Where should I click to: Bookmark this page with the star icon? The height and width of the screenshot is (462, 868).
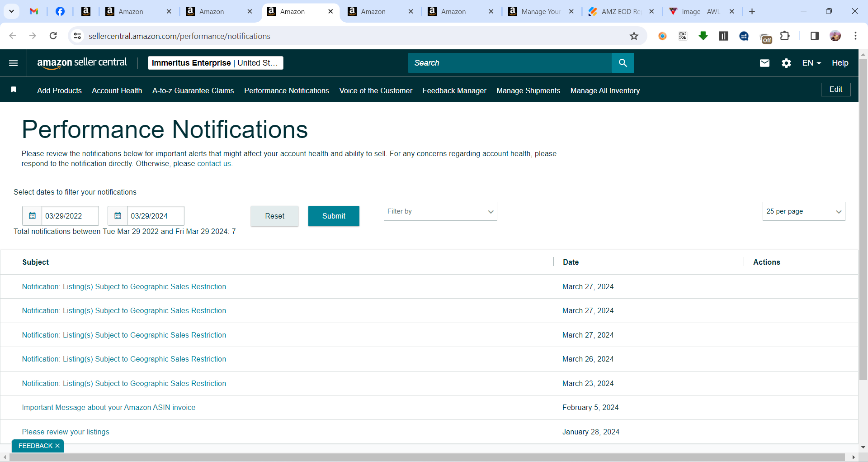(x=634, y=36)
